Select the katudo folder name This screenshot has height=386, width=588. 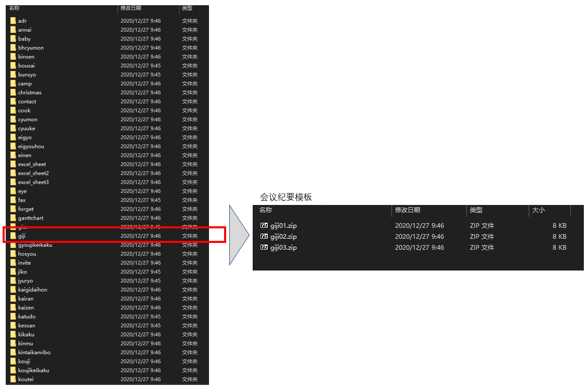27,317
